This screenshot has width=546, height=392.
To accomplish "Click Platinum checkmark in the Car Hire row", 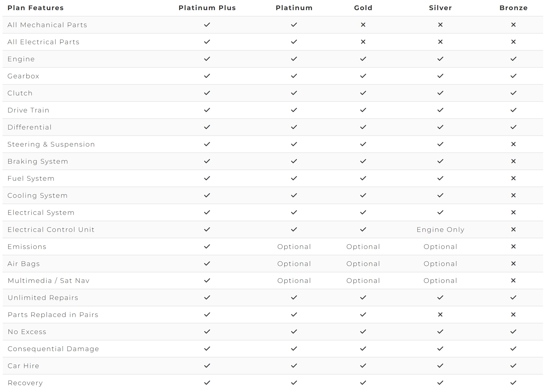I will click(x=294, y=366).
